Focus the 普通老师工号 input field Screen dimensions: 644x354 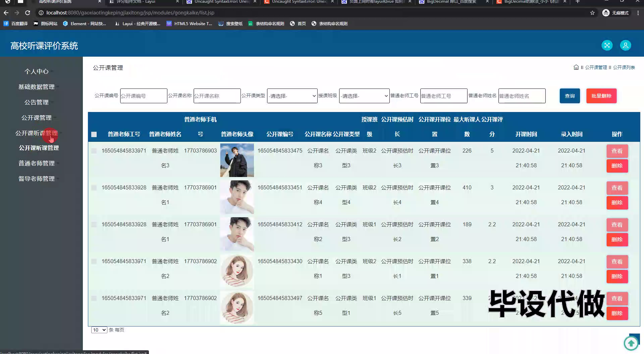click(x=444, y=96)
